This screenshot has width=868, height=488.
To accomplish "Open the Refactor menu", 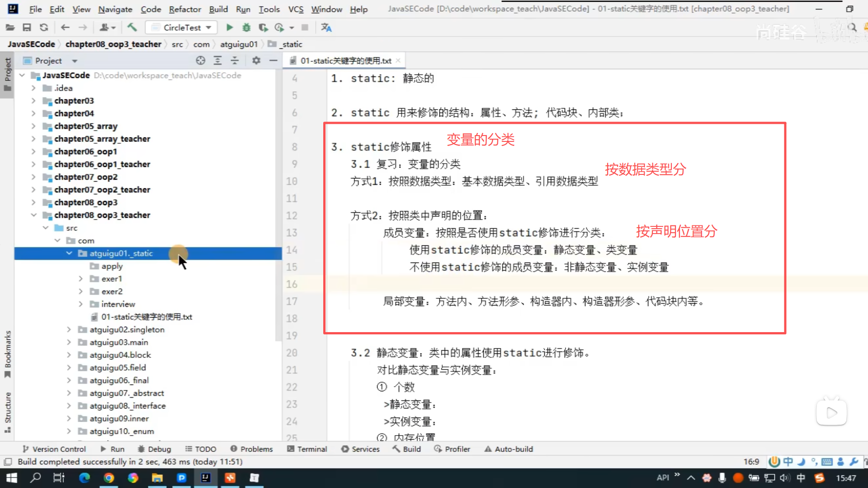I will click(x=184, y=9).
